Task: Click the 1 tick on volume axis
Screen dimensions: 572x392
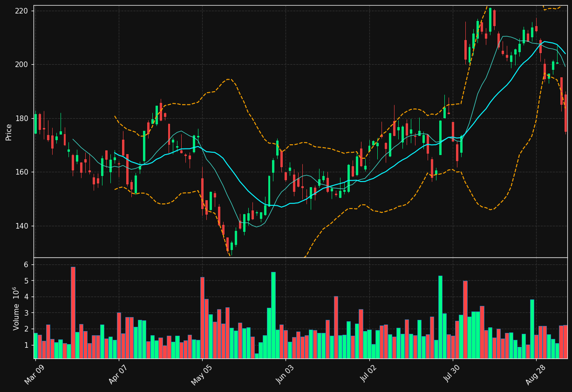Action: point(27,345)
